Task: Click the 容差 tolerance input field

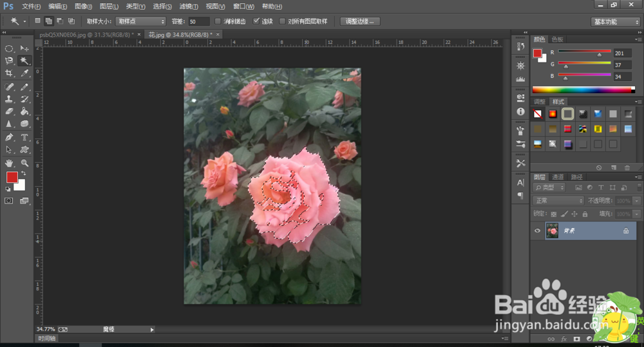Action: click(x=199, y=21)
